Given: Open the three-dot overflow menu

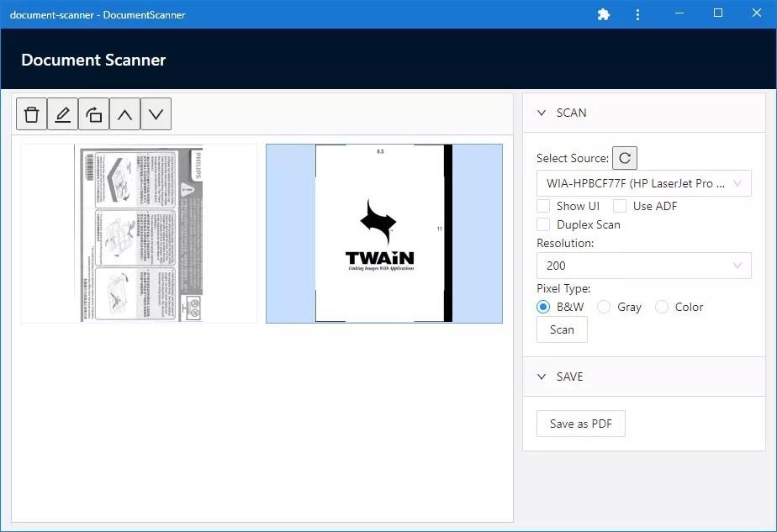Looking at the screenshot, I should 637,14.
